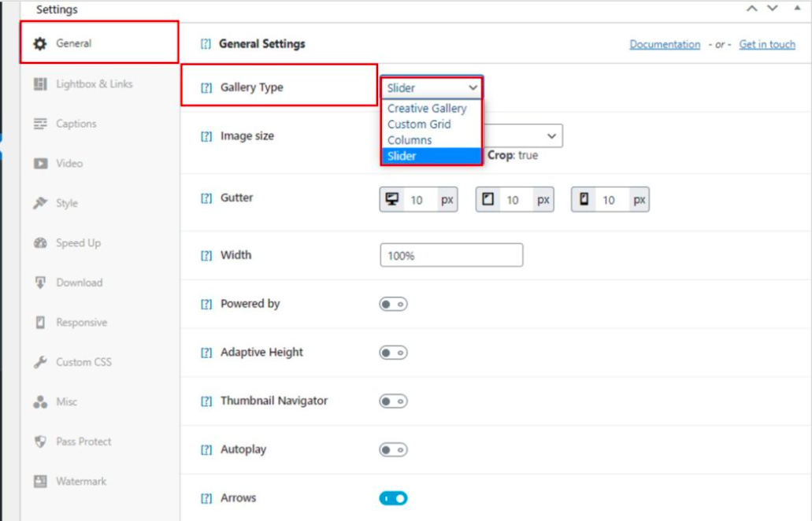Click the Style pin icon
812x521 pixels.
(x=40, y=203)
